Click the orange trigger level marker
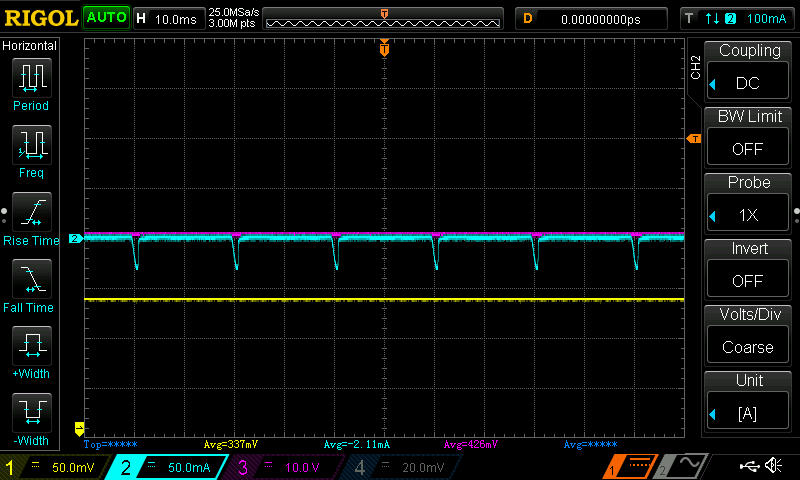This screenshot has width=800, height=480. tap(693, 139)
